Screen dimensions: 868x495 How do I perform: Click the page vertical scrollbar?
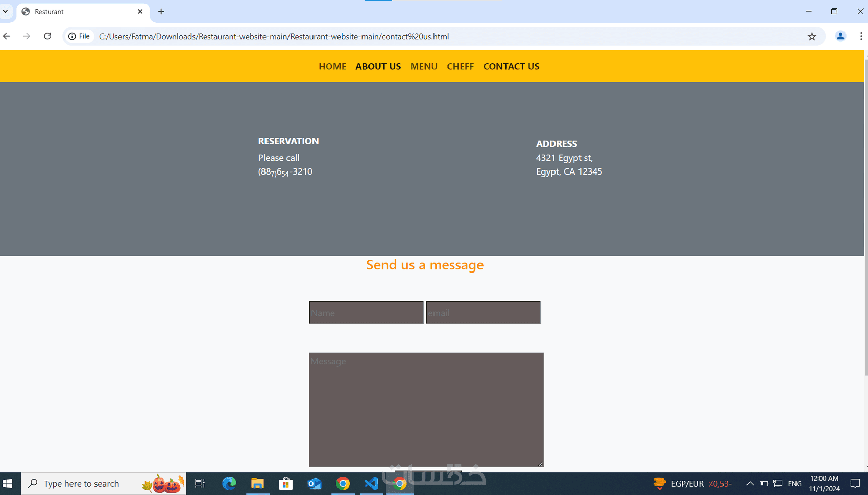(x=865, y=217)
